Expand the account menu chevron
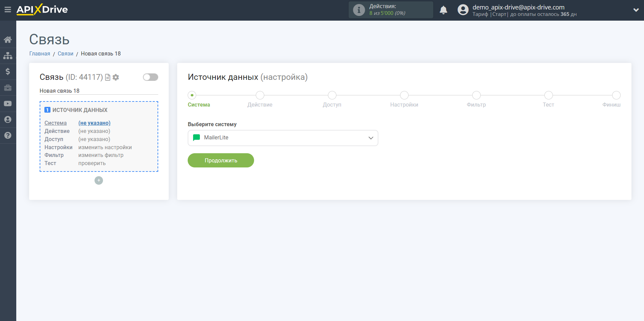The width and height of the screenshot is (644, 321). pos(636,10)
